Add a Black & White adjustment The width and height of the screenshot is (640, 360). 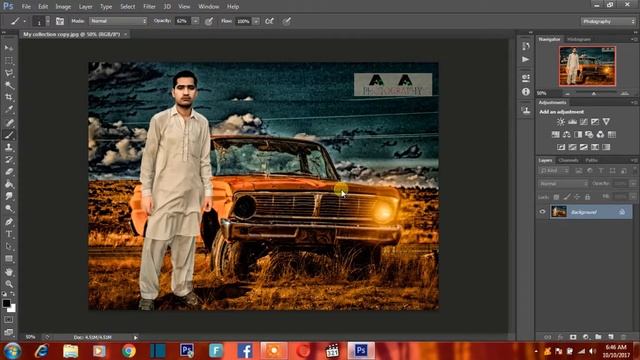[x=578, y=134]
